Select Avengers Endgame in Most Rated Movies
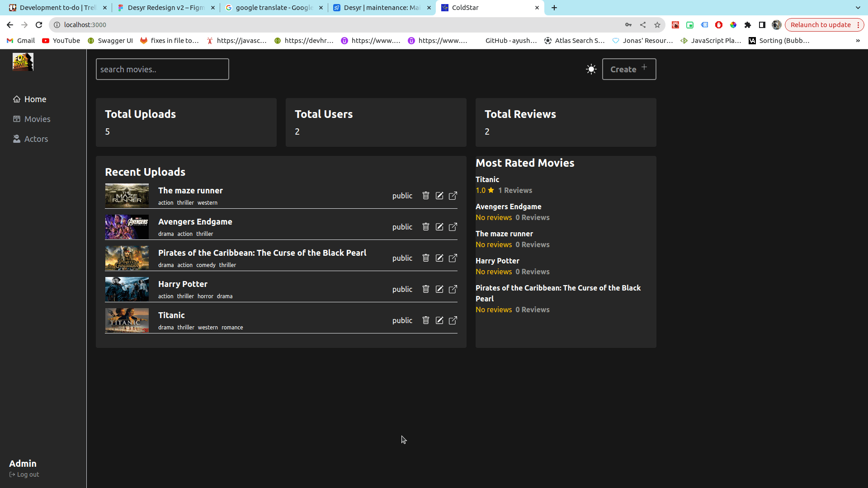Screen dimensions: 868x488 point(509,206)
